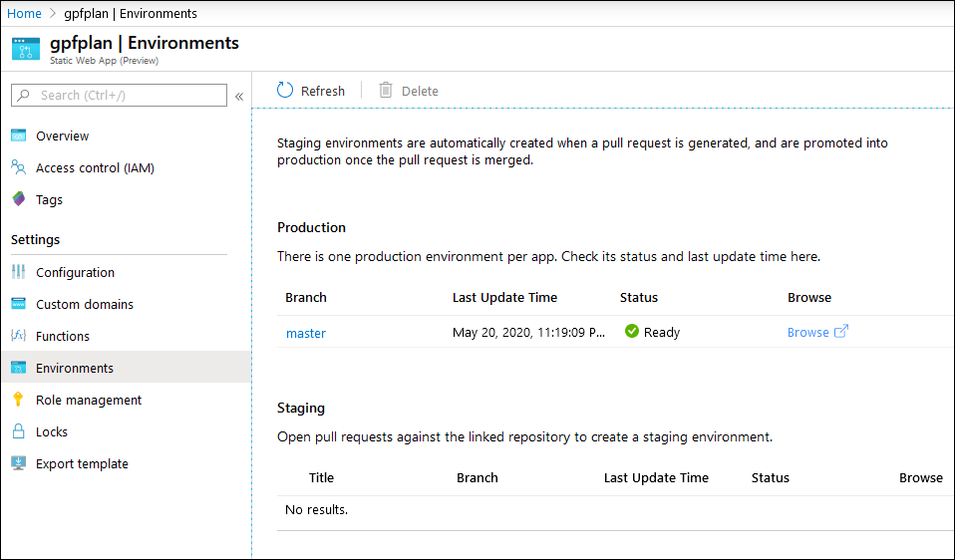Click the green Ready status checkmark
The width and height of the screenshot is (955, 560).
pyautogui.click(x=632, y=332)
